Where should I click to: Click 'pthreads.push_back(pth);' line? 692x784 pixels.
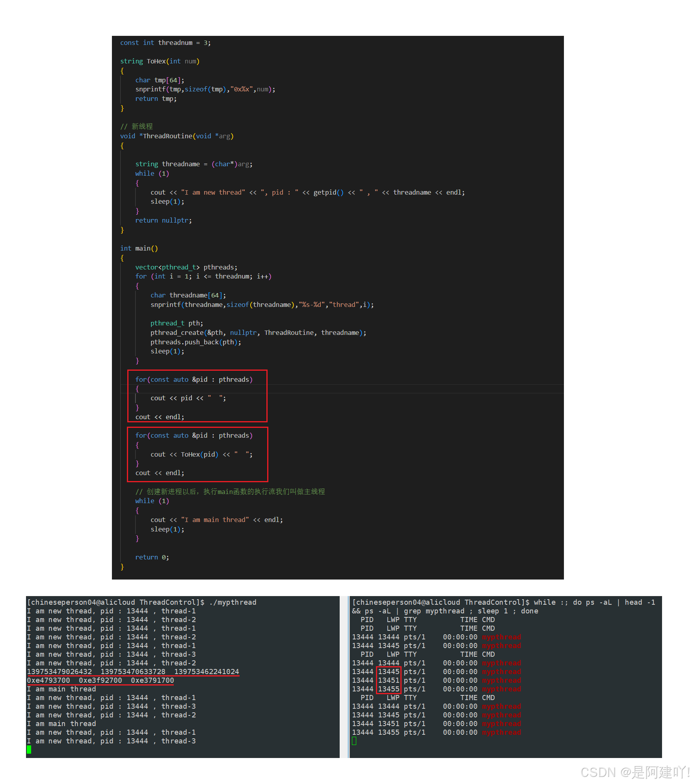pyautogui.click(x=196, y=342)
